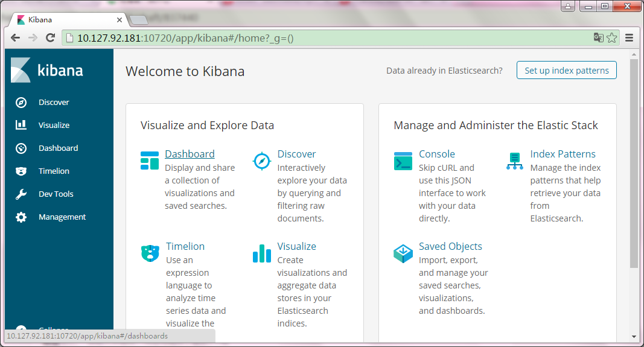
Task: Click the Console terminal icon
Action: 403,161
